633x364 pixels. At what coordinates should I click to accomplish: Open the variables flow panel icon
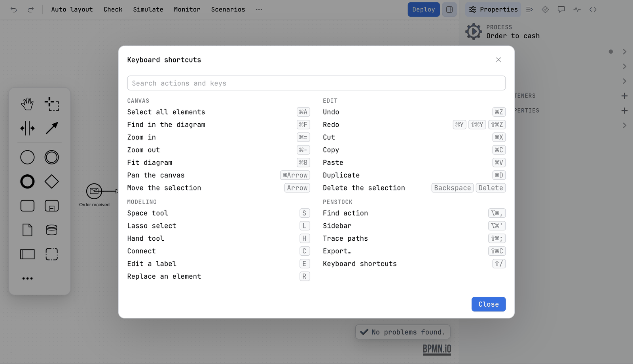click(x=530, y=9)
